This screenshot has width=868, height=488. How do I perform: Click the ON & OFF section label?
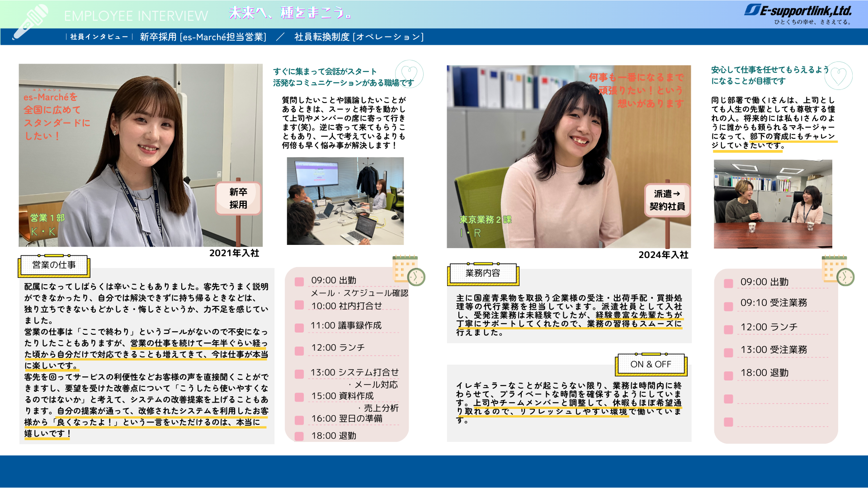(x=651, y=364)
